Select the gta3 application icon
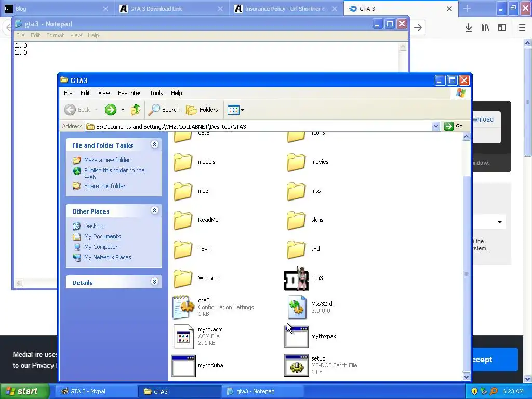The image size is (532, 399). (297, 278)
